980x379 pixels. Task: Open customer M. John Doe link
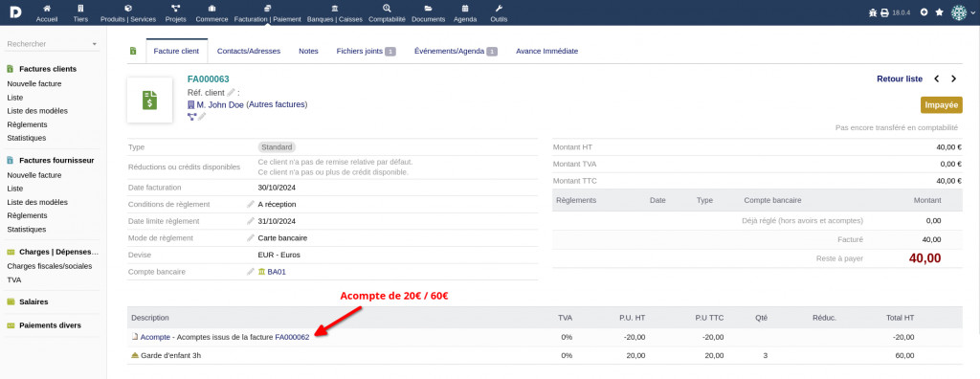[215, 104]
